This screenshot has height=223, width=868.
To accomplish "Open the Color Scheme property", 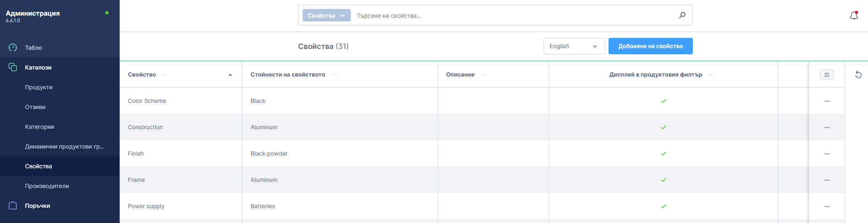I will (147, 101).
